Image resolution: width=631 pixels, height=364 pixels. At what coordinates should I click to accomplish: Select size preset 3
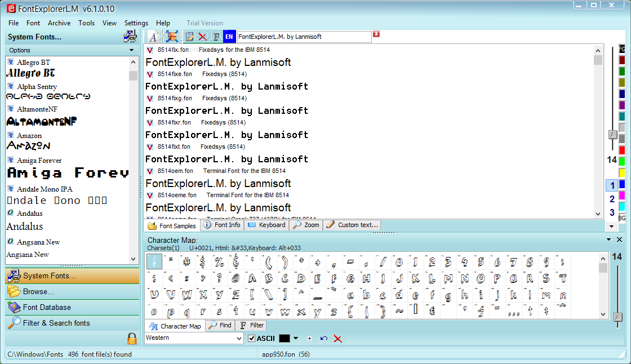(612, 212)
